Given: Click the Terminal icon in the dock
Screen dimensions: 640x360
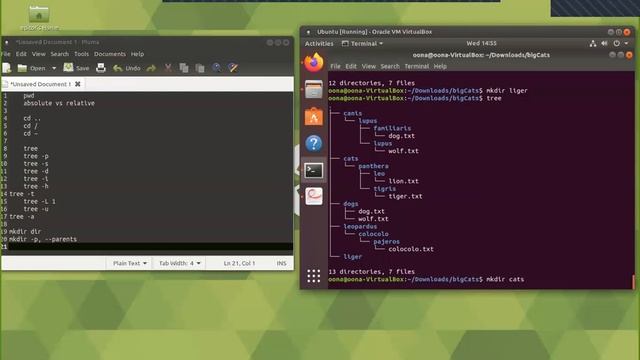Looking at the screenshot, I should (x=313, y=170).
